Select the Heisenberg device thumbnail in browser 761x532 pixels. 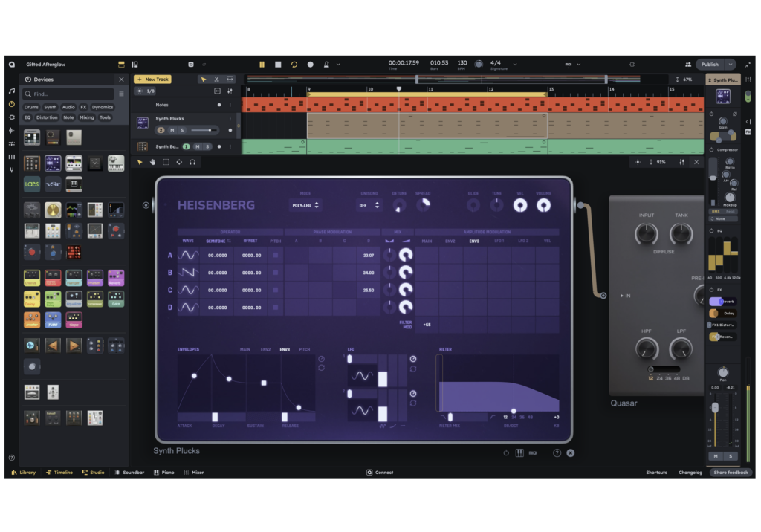53,163
